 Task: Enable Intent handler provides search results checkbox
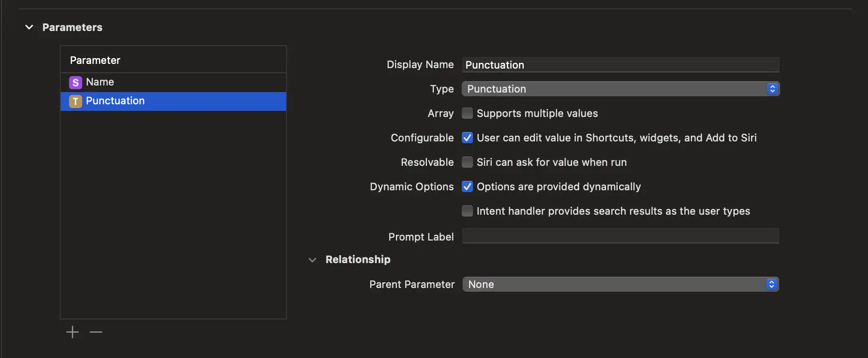coord(467,211)
